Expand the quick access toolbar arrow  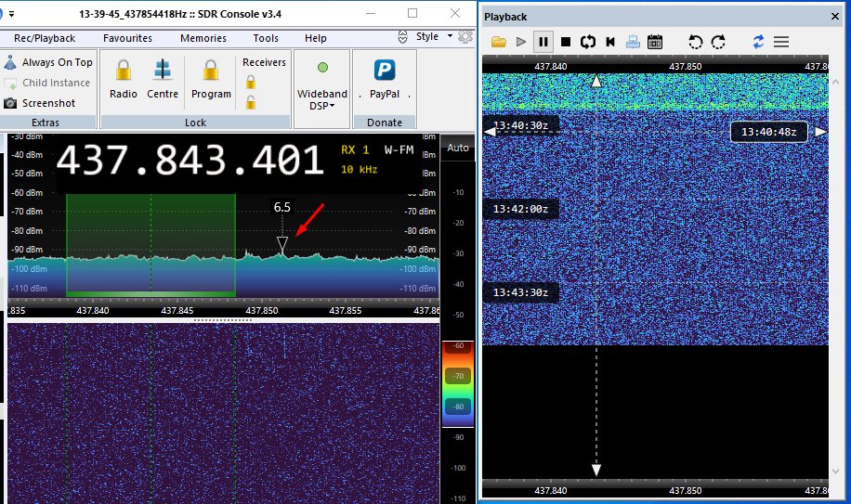(x=11, y=14)
